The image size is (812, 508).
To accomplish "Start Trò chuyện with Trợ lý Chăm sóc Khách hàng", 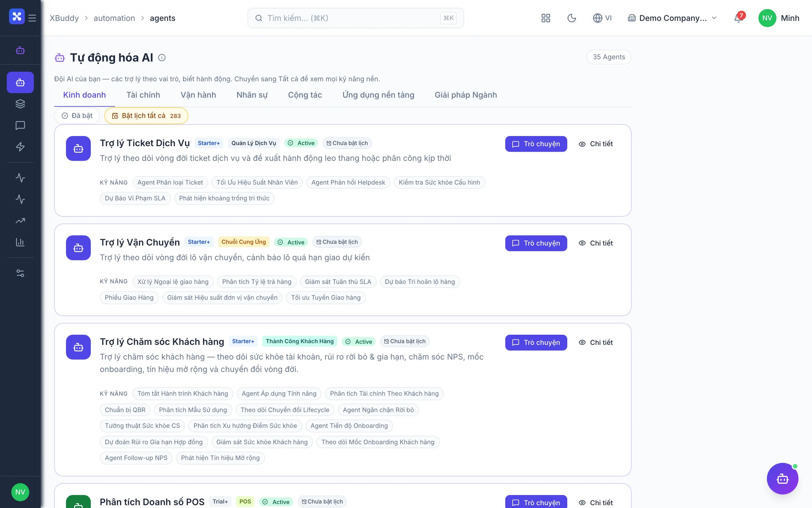I will tap(536, 342).
